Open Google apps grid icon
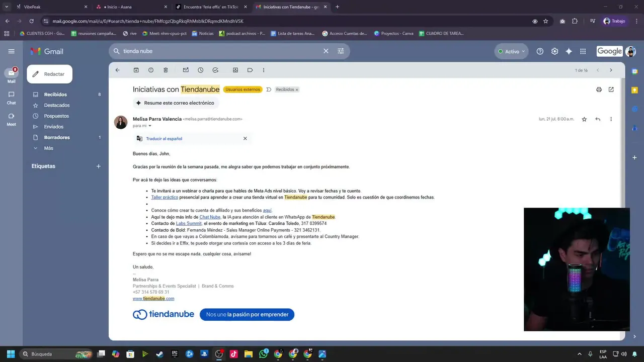644x362 pixels. 583,51
